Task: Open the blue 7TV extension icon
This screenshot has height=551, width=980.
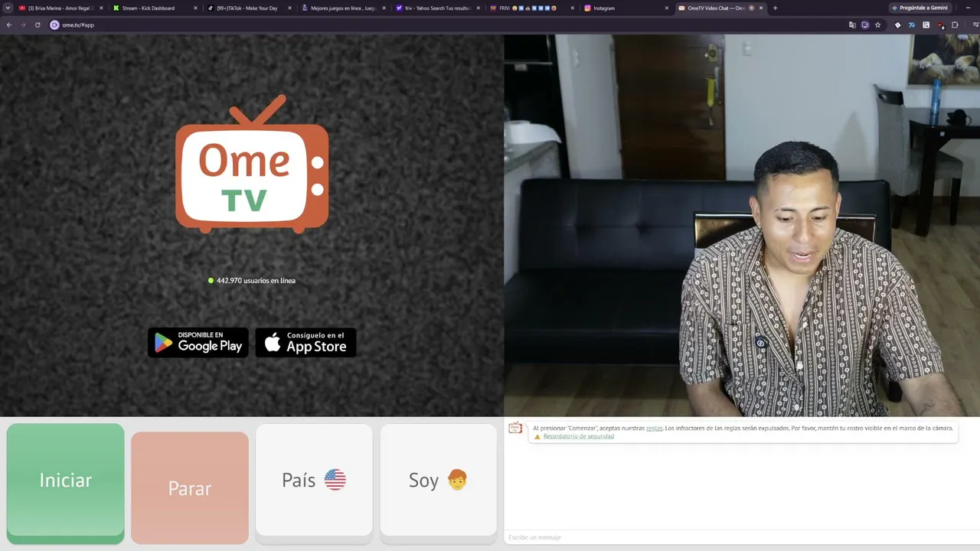Action: 912,24
